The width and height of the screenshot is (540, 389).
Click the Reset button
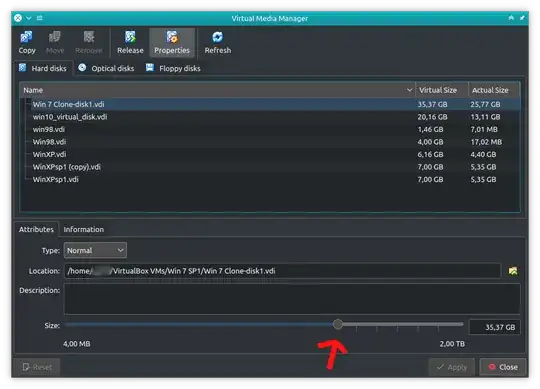pyautogui.click(x=37, y=367)
